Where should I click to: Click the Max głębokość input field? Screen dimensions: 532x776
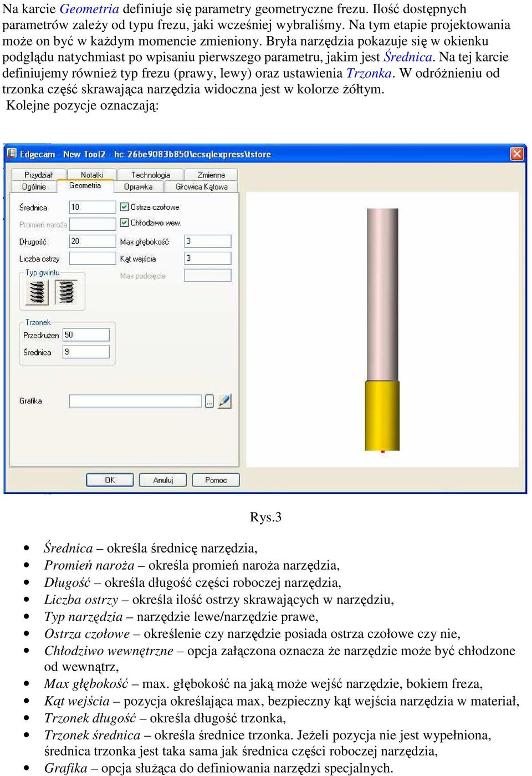208,241
